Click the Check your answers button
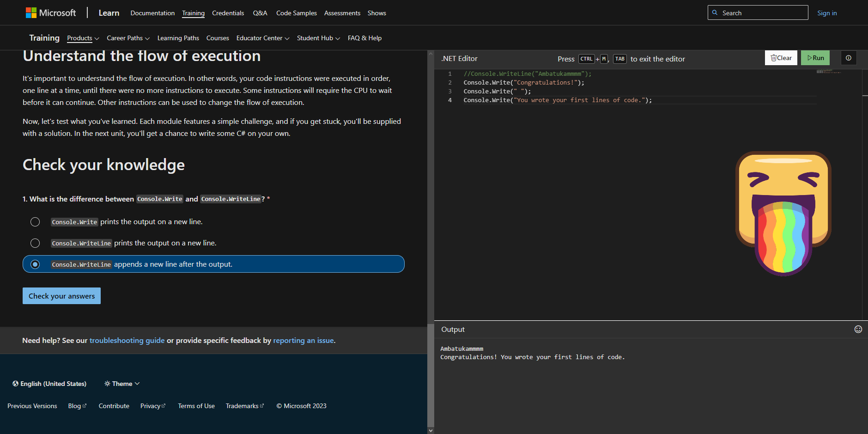The image size is (868, 434). pos(61,296)
